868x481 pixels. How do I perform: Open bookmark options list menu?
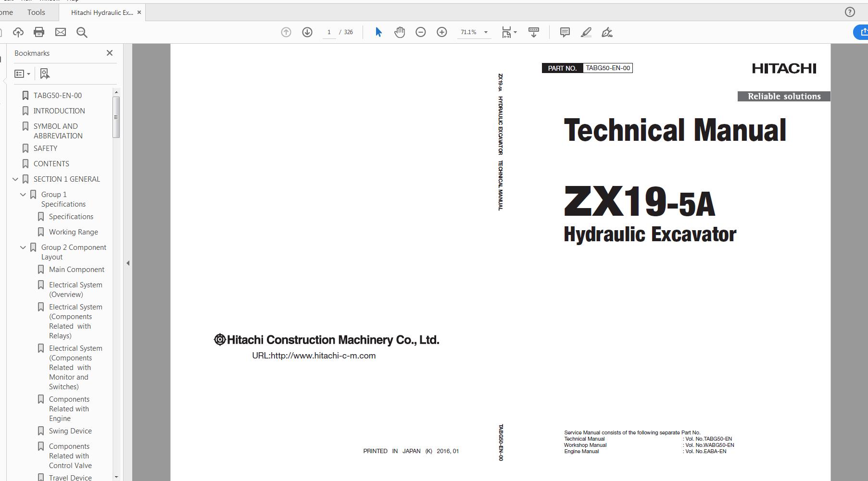pyautogui.click(x=22, y=74)
